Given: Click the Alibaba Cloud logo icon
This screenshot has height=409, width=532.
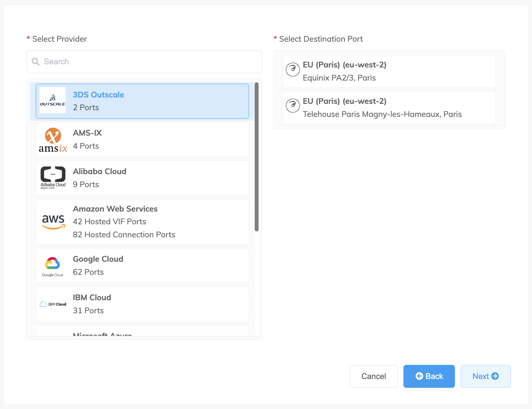Looking at the screenshot, I should 53,178.
